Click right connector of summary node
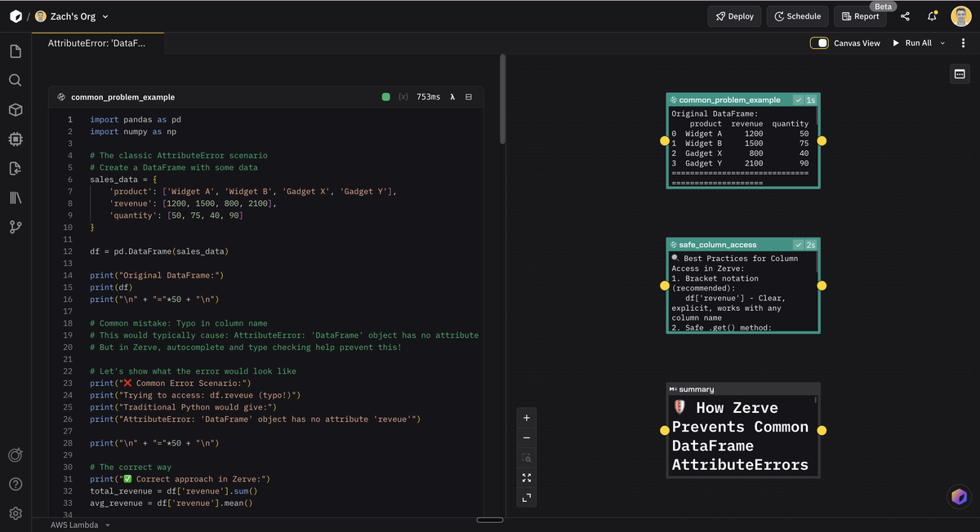The width and height of the screenshot is (980, 532). click(x=822, y=430)
